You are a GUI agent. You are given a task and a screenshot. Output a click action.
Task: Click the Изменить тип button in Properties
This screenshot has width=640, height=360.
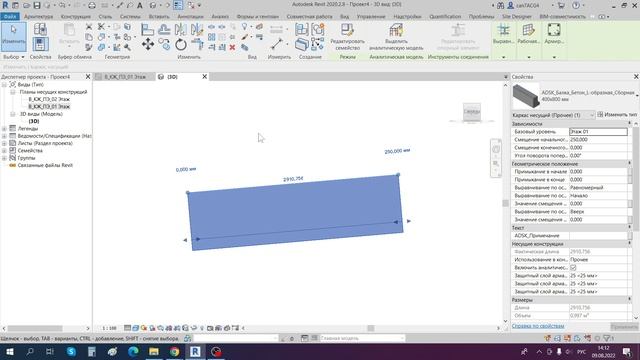pyautogui.click(x=617, y=115)
